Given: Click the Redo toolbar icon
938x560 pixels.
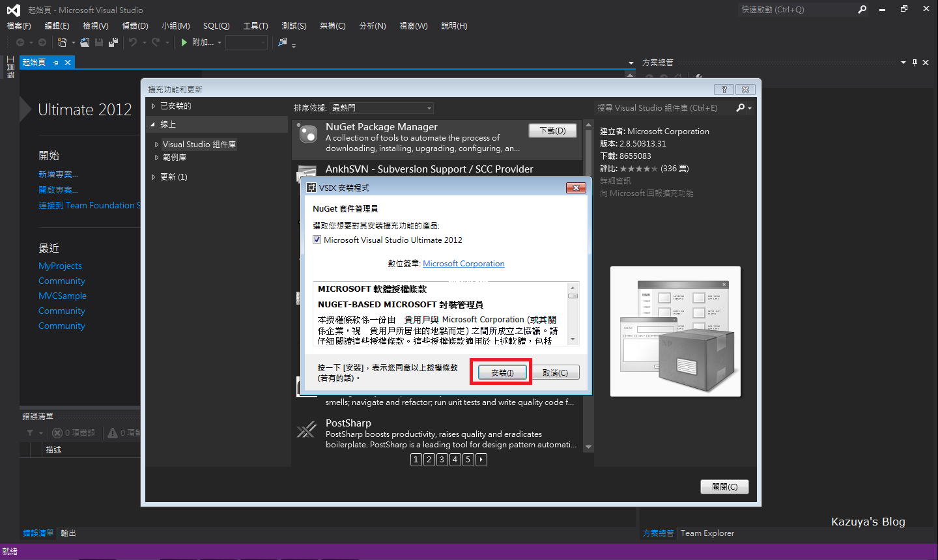Looking at the screenshot, I should click(156, 42).
